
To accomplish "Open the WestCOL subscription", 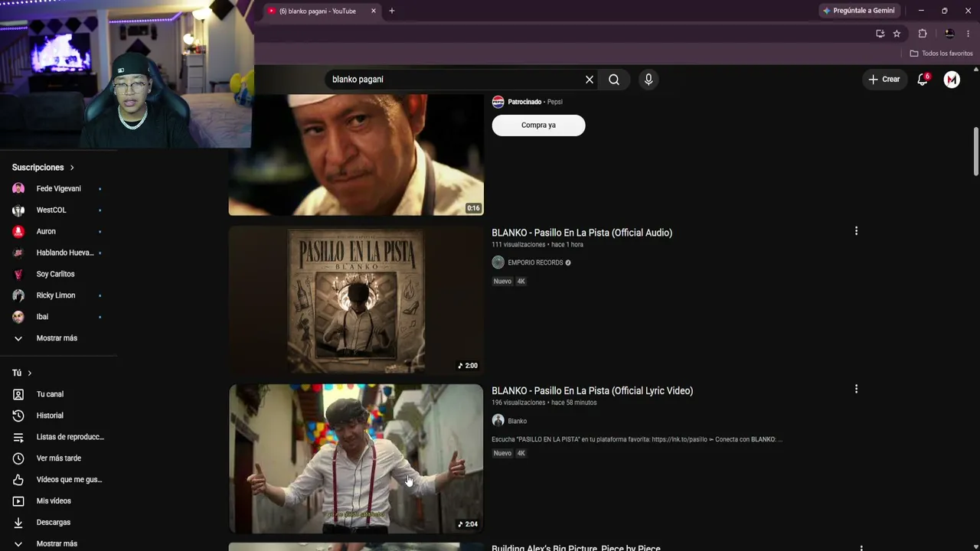I will pyautogui.click(x=58, y=210).
